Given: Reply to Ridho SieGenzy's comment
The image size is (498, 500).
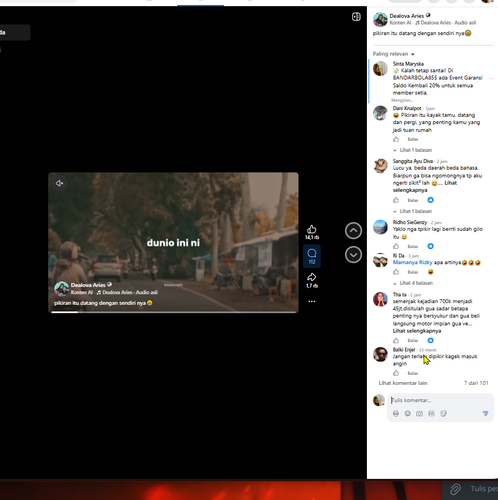Looking at the screenshot, I should tap(413, 247).
